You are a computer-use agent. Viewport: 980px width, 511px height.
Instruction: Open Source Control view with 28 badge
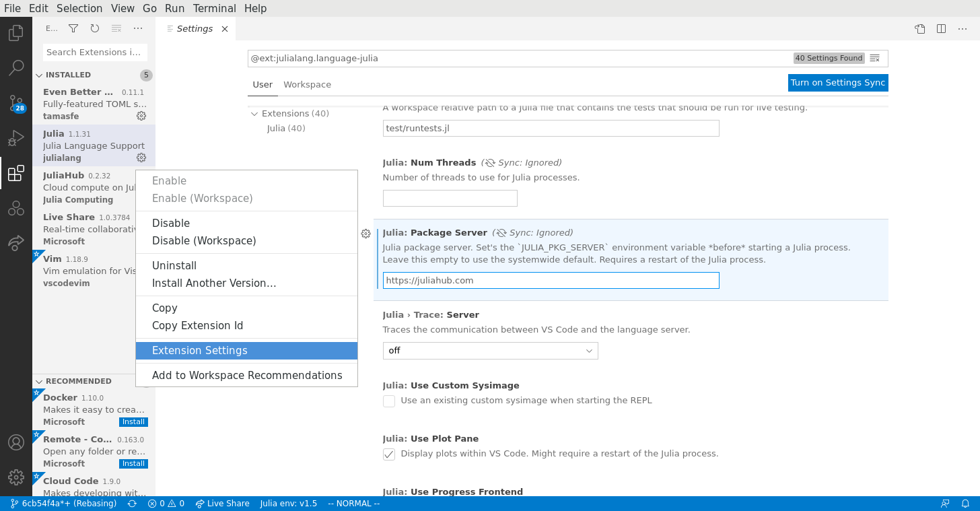click(16, 103)
